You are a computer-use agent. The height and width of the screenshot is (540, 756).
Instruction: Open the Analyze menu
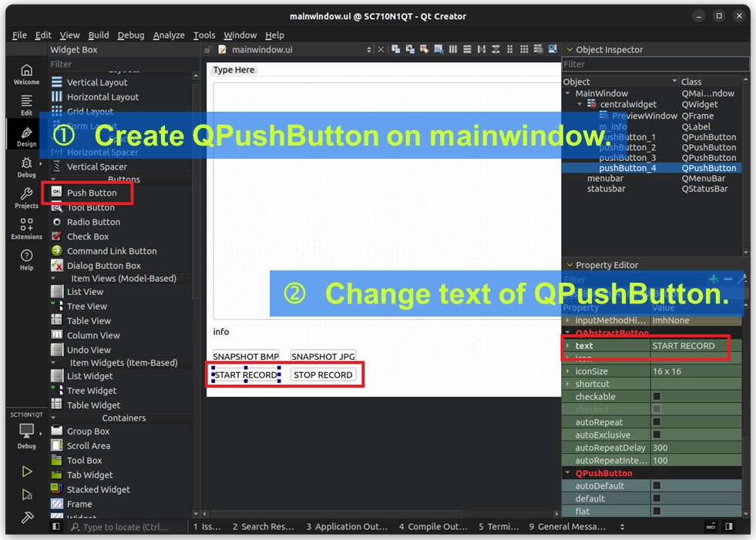(169, 35)
